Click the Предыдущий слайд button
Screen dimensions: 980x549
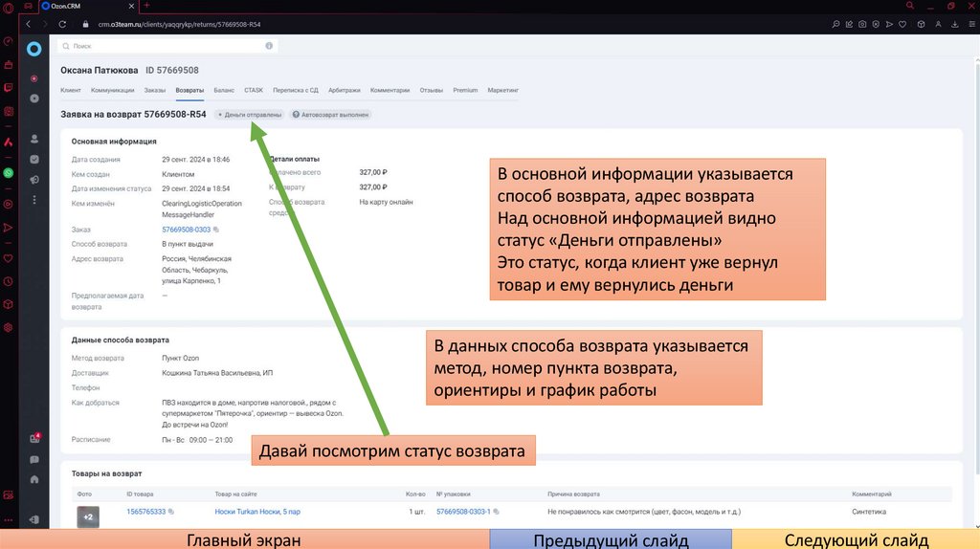[x=611, y=539]
